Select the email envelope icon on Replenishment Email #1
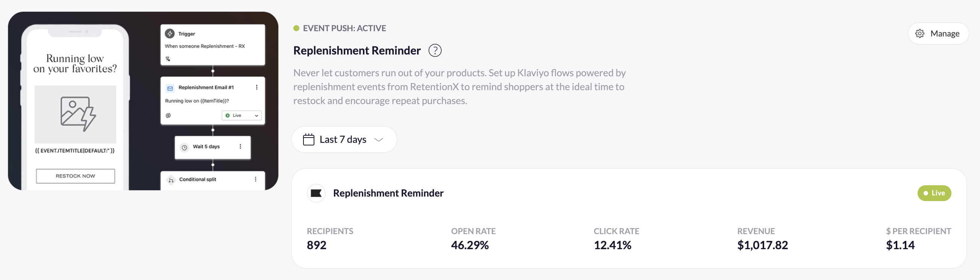Image resolution: width=980 pixels, height=280 pixels. [x=170, y=88]
